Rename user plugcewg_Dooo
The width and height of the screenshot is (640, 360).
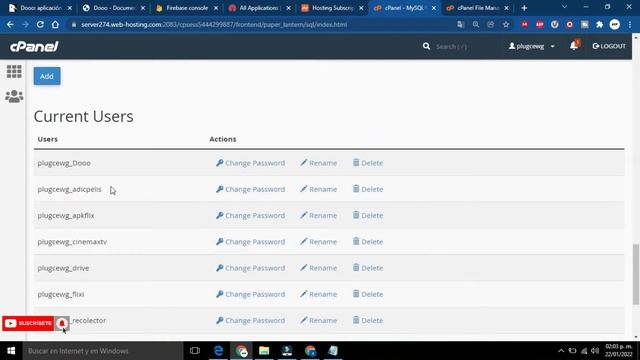point(318,163)
